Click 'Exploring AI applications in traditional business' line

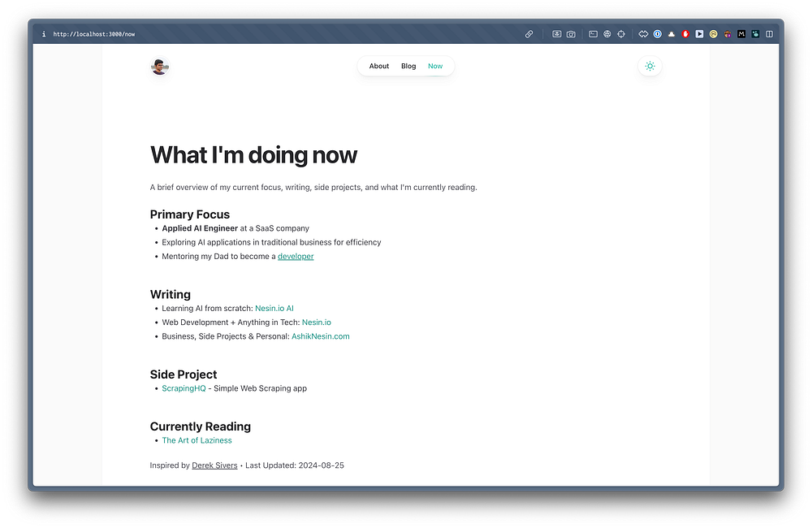(x=271, y=243)
